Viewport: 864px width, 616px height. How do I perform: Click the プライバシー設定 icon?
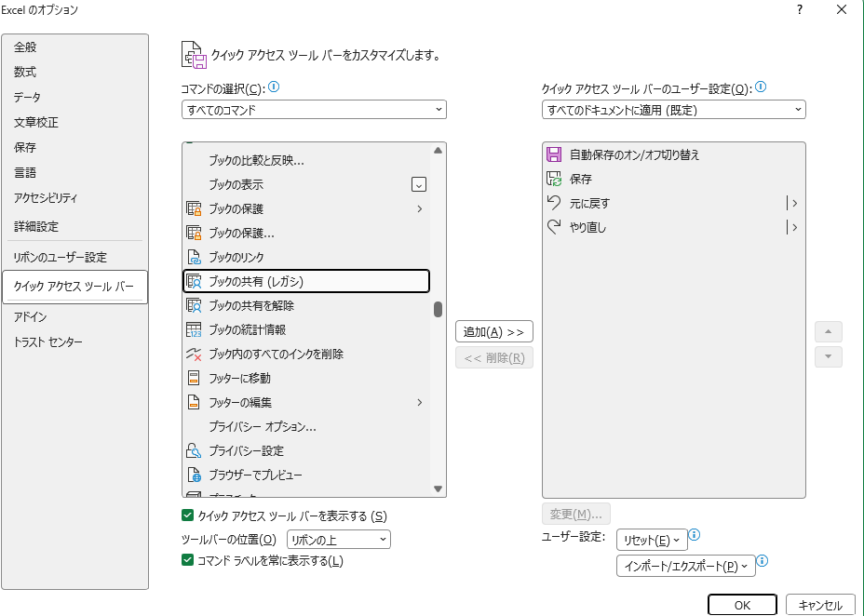[x=194, y=451]
